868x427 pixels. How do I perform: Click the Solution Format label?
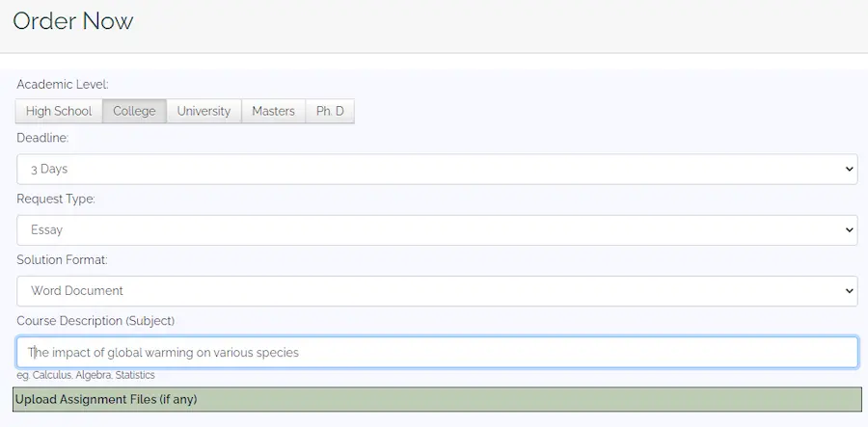point(62,260)
